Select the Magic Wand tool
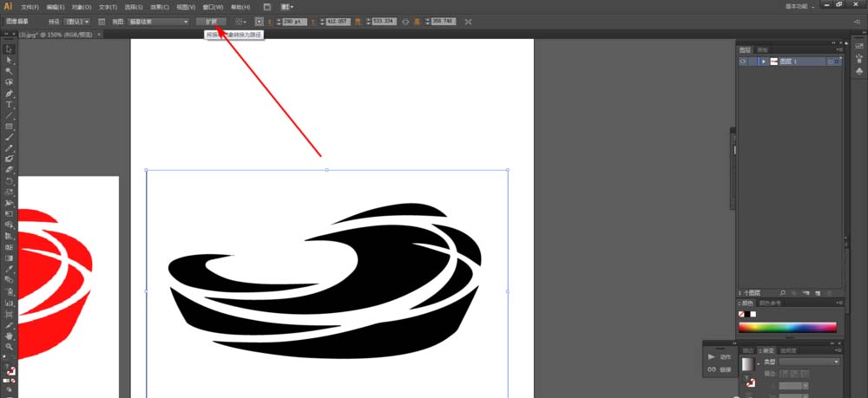This screenshot has width=868, height=398. pos(10,71)
